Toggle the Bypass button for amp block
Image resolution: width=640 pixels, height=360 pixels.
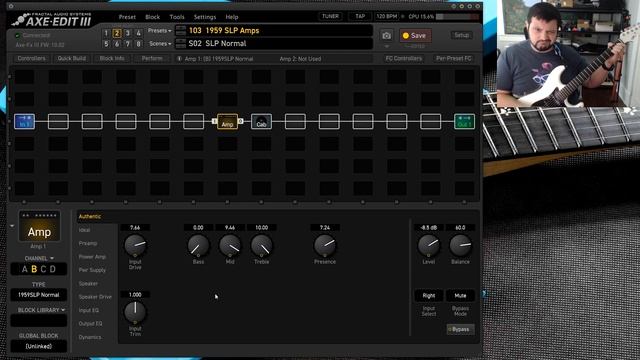pyautogui.click(x=460, y=329)
